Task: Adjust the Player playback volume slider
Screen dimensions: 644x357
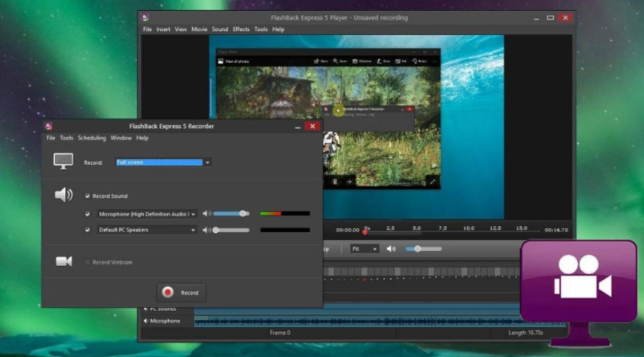Action: 424,248
